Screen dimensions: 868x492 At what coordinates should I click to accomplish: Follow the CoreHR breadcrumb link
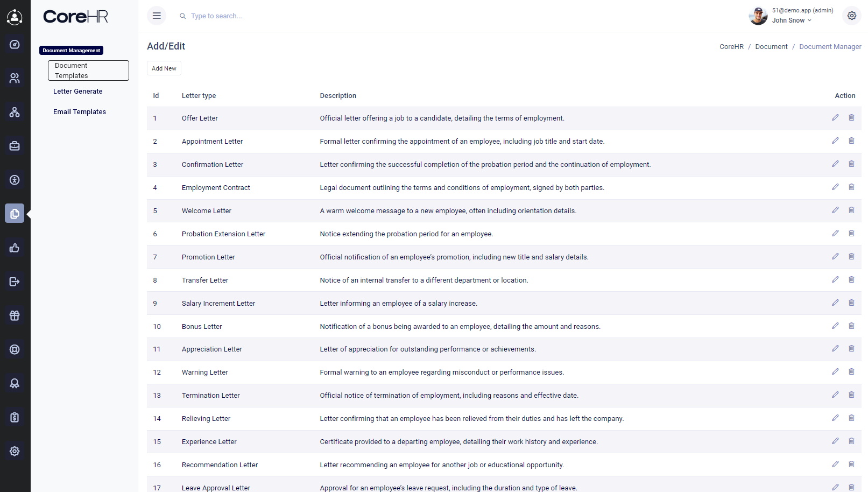731,47
